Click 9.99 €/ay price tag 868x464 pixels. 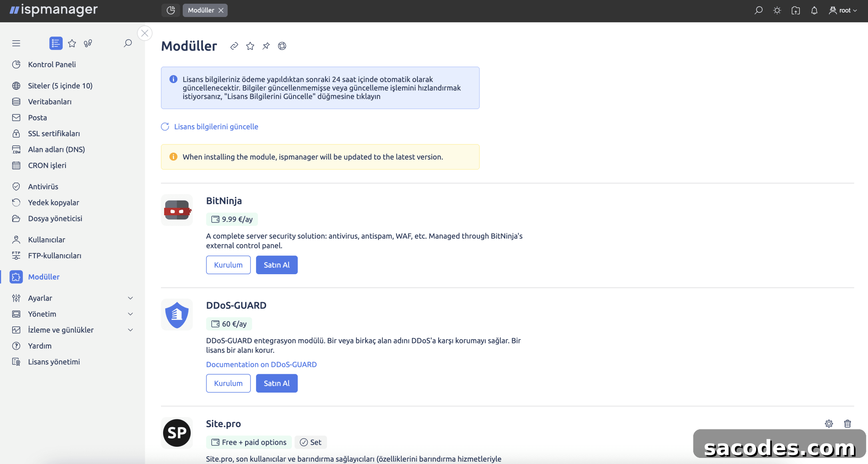pos(232,219)
